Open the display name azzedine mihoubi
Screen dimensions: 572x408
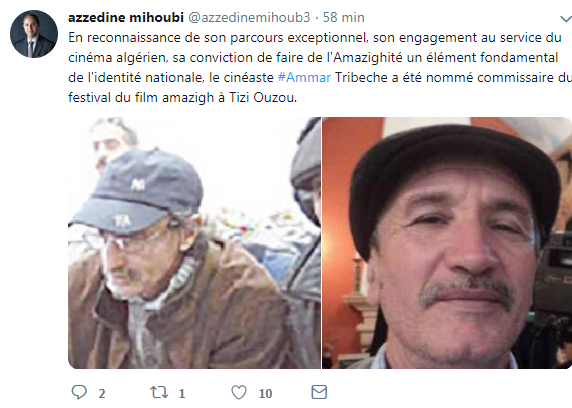click(x=126, y=17)
